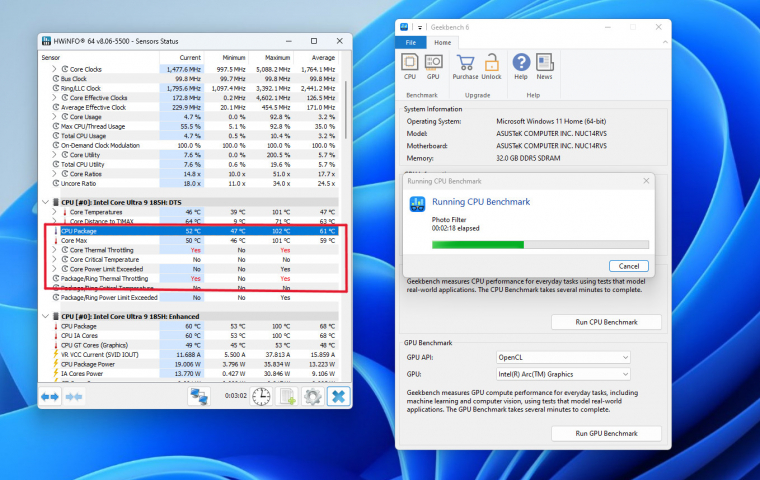Click the Minimum column header in HWiNFO
The height and width of the screenshot is (480, 760).
[x=226, y=57]
